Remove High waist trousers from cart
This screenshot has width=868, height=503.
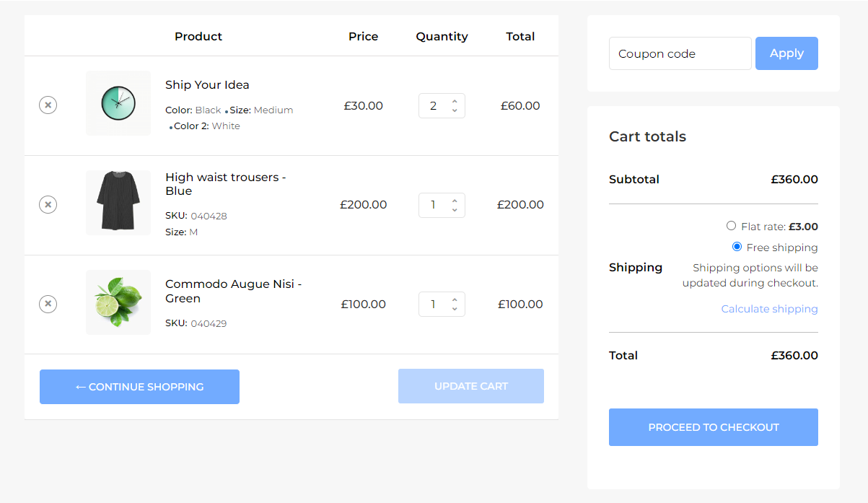(48, 205)
